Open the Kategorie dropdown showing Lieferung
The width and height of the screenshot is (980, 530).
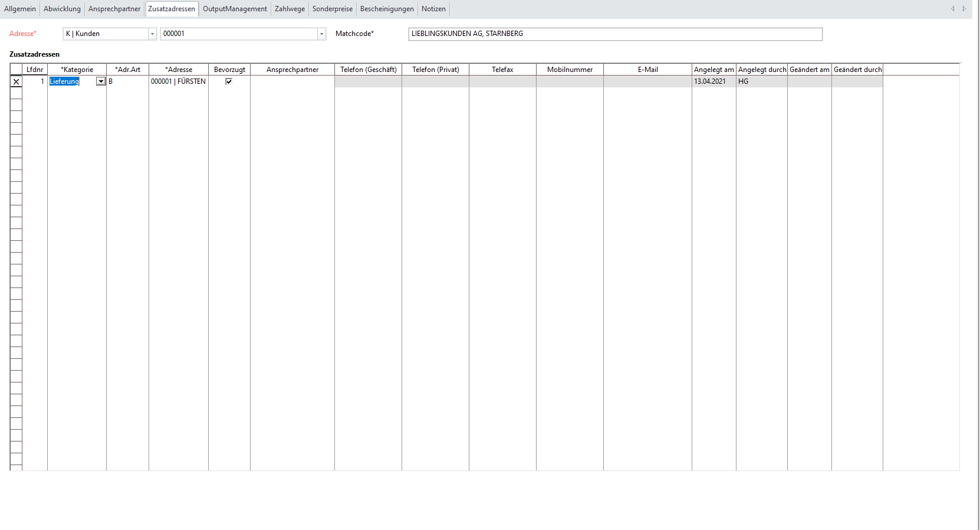tap(101, 81)
